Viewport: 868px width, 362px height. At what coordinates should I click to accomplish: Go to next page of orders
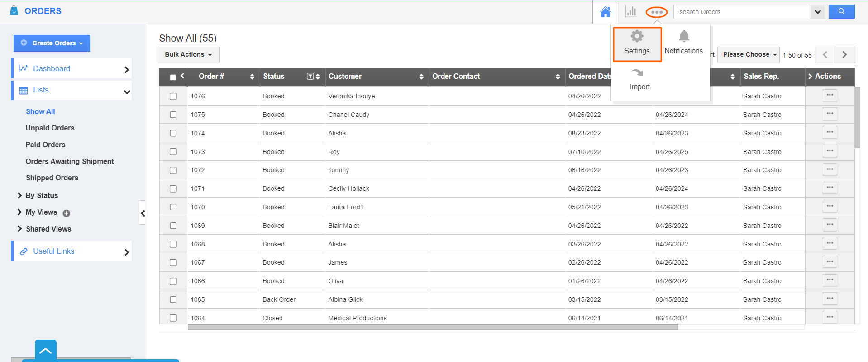pos(844,55)
